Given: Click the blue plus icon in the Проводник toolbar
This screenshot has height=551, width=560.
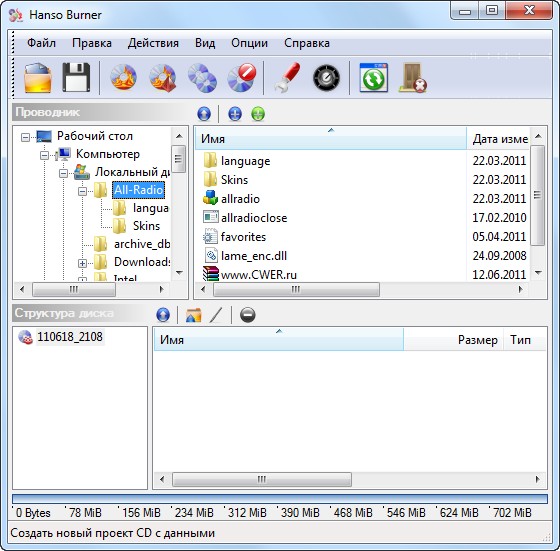Looking at the screenshot, I should pyautogui.click(x=235, y=114).
